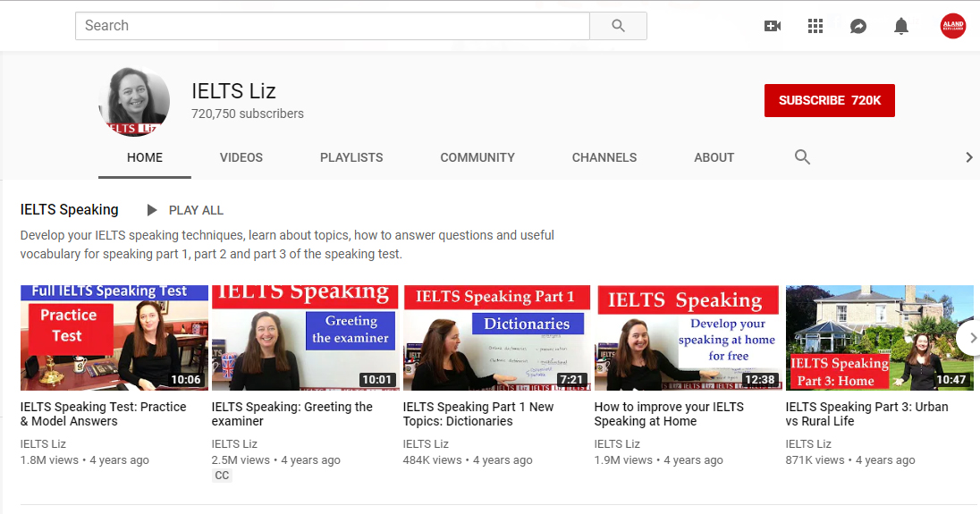Open the Greeting the examiner thumbnail
980x514 pixels.
pos(306,338)
